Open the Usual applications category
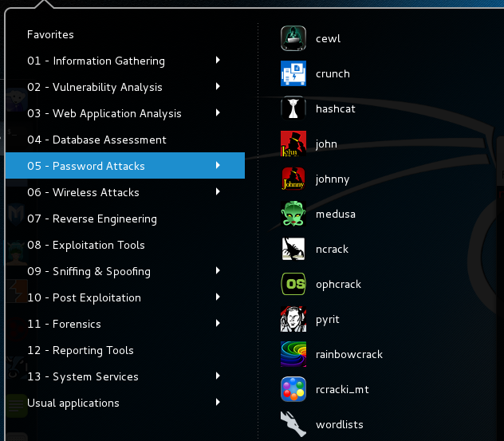 125,403
